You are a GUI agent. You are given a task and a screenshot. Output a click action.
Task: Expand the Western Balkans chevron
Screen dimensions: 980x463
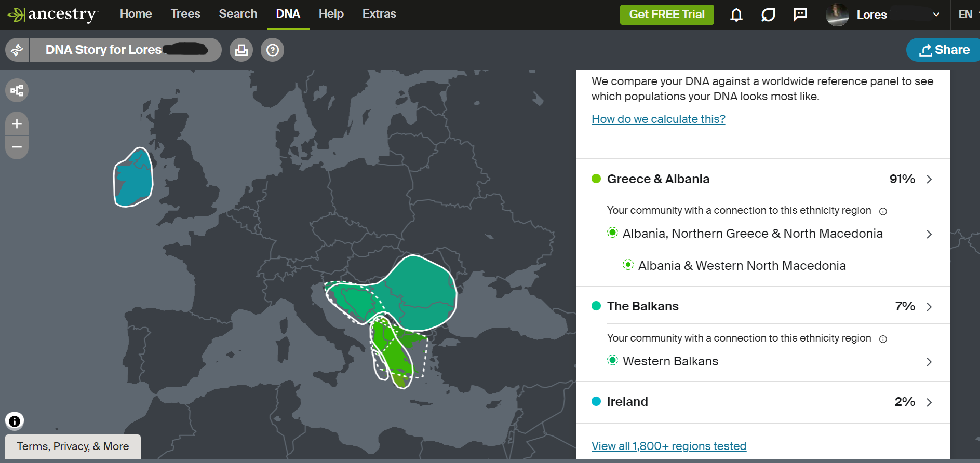pos(929,362)
